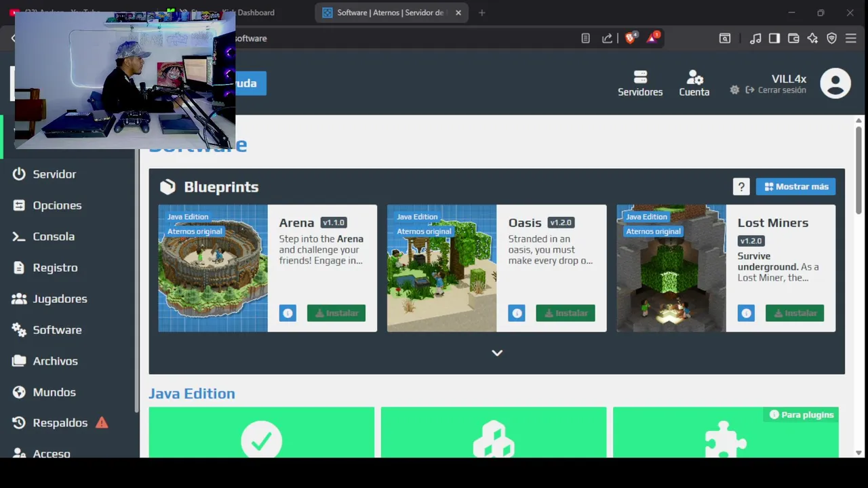Select the cubes software card
868x488 pixels.
click(x=494, y=432)
